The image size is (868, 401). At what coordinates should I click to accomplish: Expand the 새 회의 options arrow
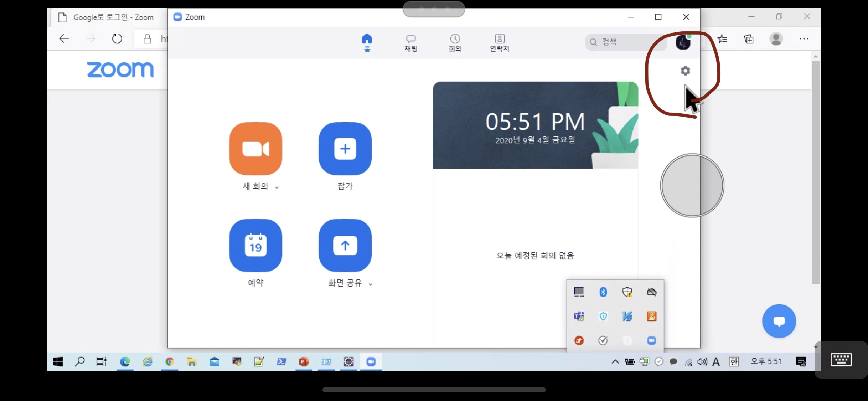point(277,187)
